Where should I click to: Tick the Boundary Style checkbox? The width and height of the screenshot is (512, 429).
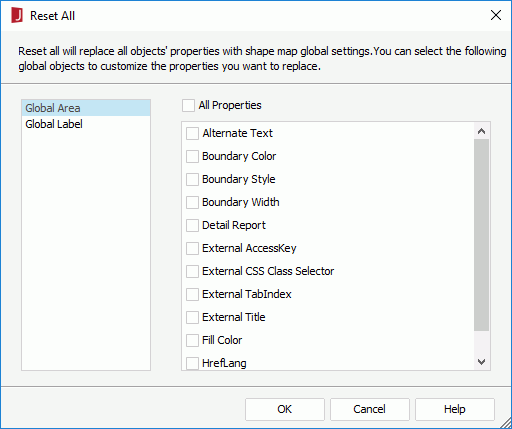tap(192, 179)
